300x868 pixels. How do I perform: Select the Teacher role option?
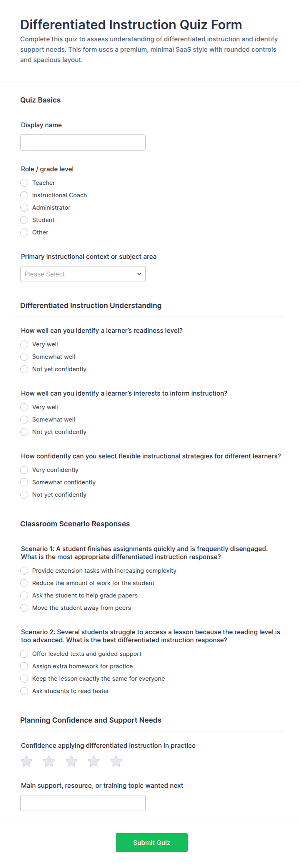(x=24, y=183)
